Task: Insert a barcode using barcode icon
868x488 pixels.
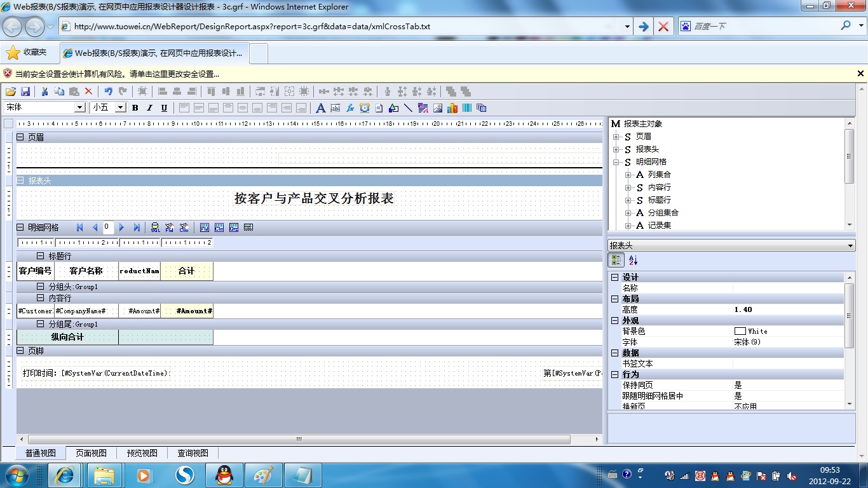Action: (x=467, y=108)
